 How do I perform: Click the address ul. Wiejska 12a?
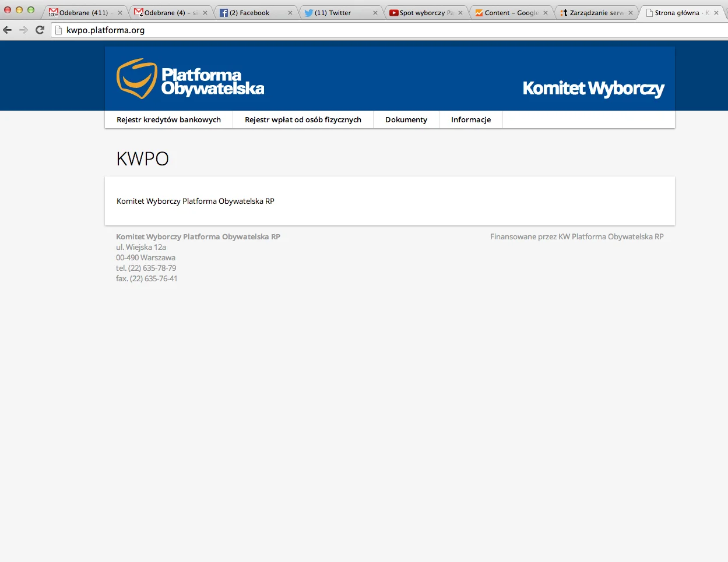(x=141, y=247)
